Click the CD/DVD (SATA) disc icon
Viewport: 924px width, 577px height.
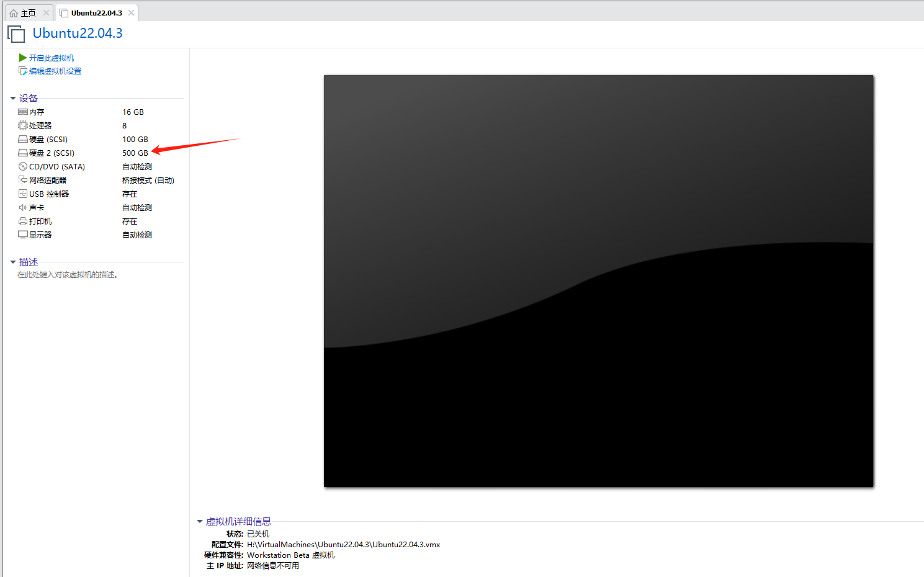tap(23, 167)
